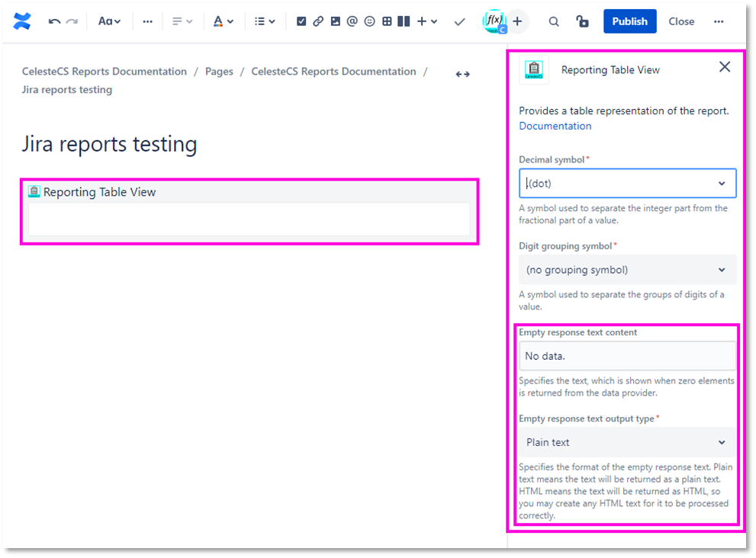Click the macro icon in editor

click(x=34, y=192)
